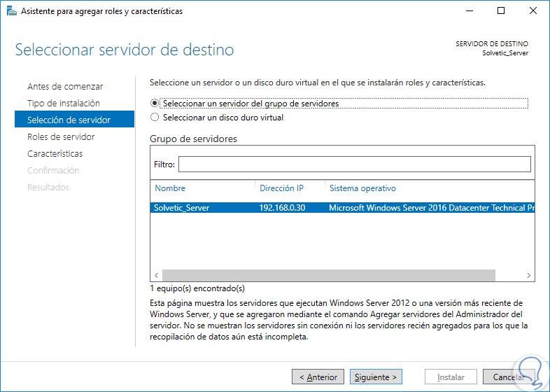Open the 'Antes de comenzar' step

click(65, 87)
